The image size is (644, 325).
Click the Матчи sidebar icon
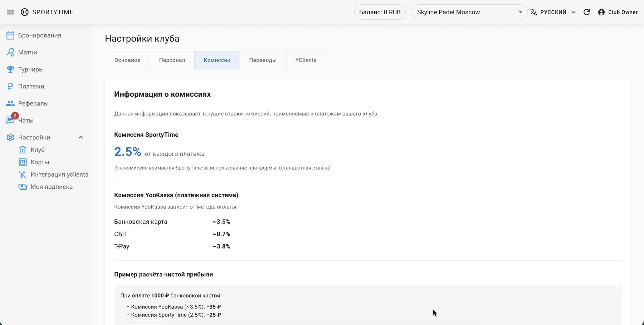pyautogui.click(x=10, y=52)
